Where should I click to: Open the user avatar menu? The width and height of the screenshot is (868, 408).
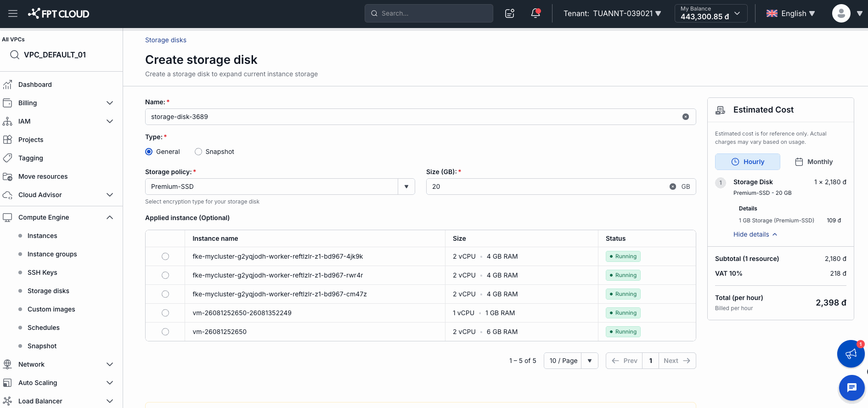point(841,13)
